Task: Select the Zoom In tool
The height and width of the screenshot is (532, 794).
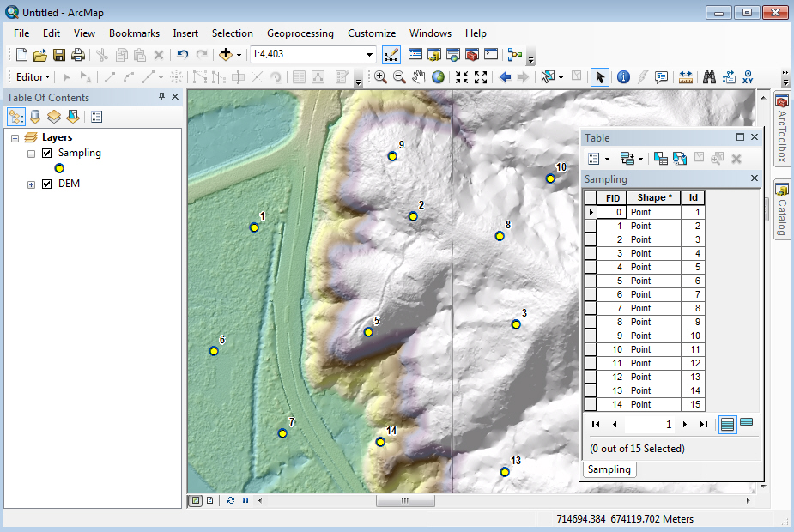Action: tap(380, 76)
